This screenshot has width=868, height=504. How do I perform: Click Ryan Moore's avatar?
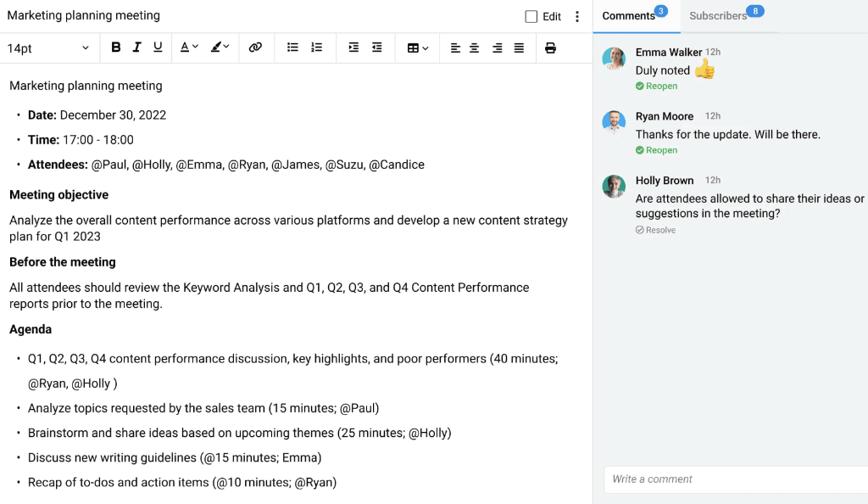614,122
